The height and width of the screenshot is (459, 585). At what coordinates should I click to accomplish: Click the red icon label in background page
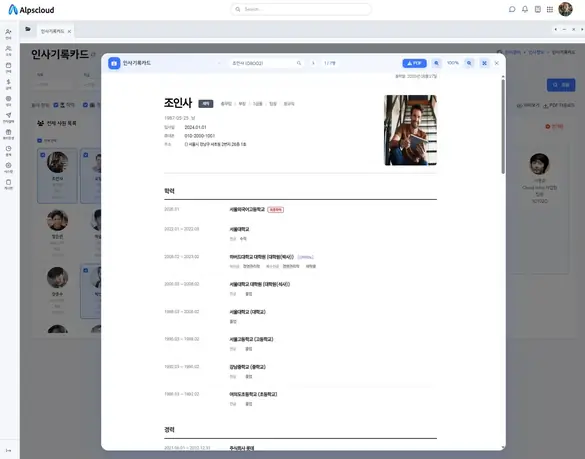pos(554,127)
